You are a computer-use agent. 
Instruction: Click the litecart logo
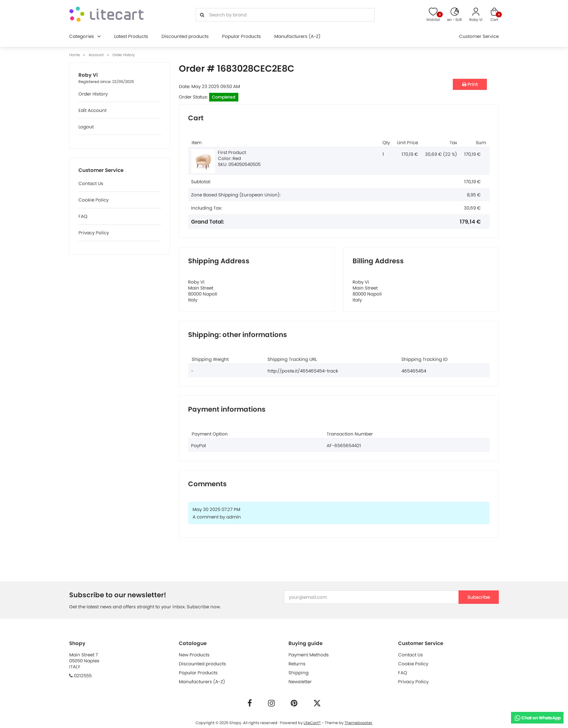point(106,14)
